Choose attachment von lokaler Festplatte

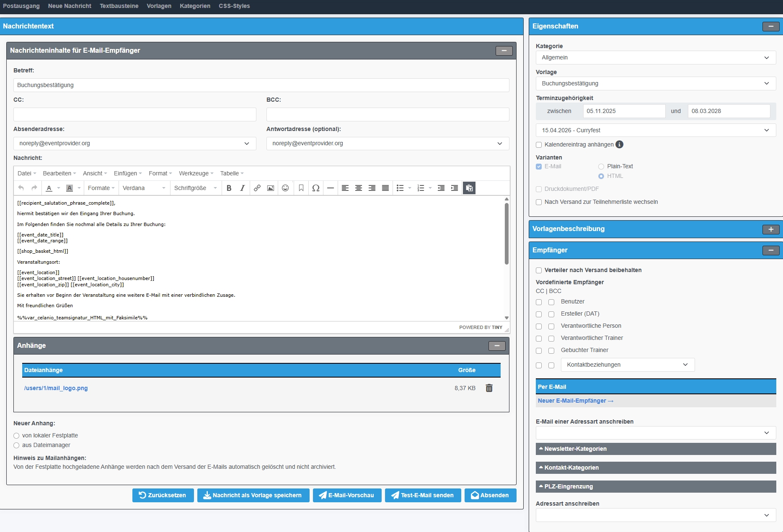pos(16,436)
